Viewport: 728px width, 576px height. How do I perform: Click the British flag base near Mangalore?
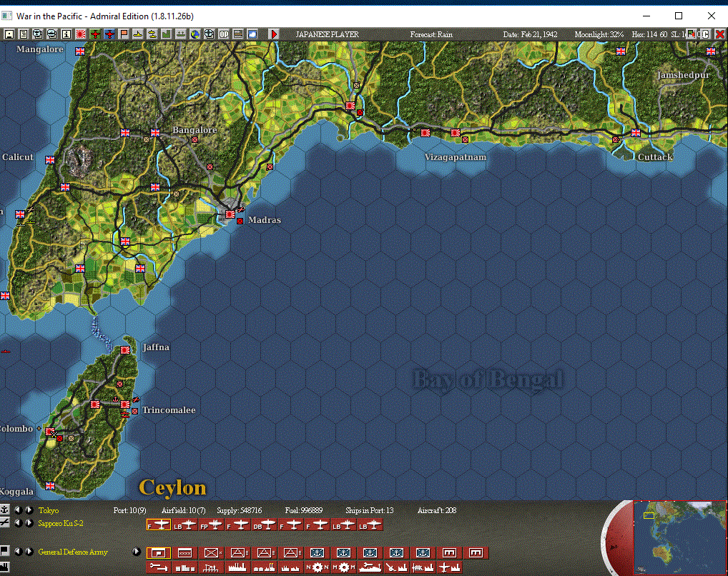pos(80,51)
